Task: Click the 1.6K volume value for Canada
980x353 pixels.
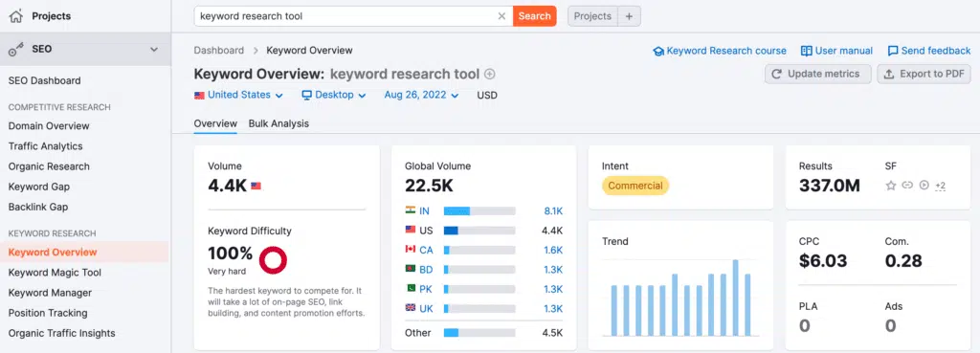Action: point(553,250)
